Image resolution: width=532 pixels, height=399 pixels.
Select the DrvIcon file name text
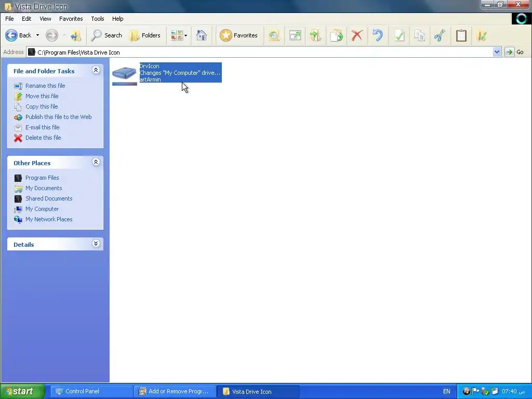click(149, 66)
